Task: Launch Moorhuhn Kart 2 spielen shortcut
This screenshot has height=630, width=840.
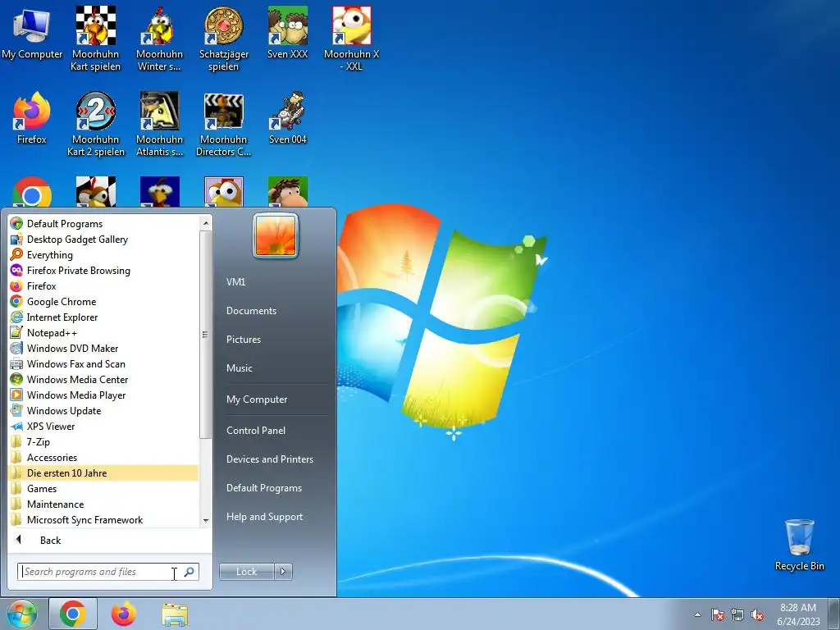Action: click(95, 124)
